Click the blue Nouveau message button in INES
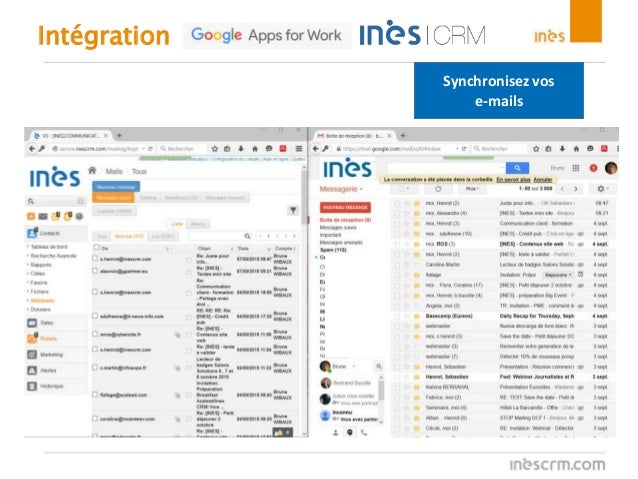This screenshot has width=638, height=479. (x=116, y=187)
